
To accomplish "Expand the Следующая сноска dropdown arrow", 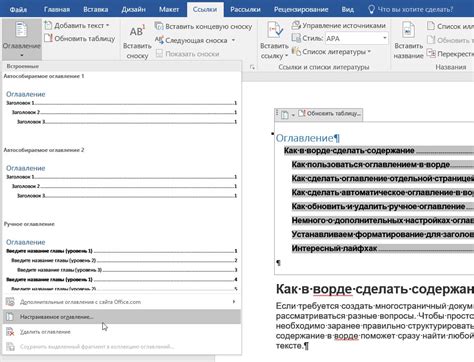I will pyautogui.click(x=233, y=40).
